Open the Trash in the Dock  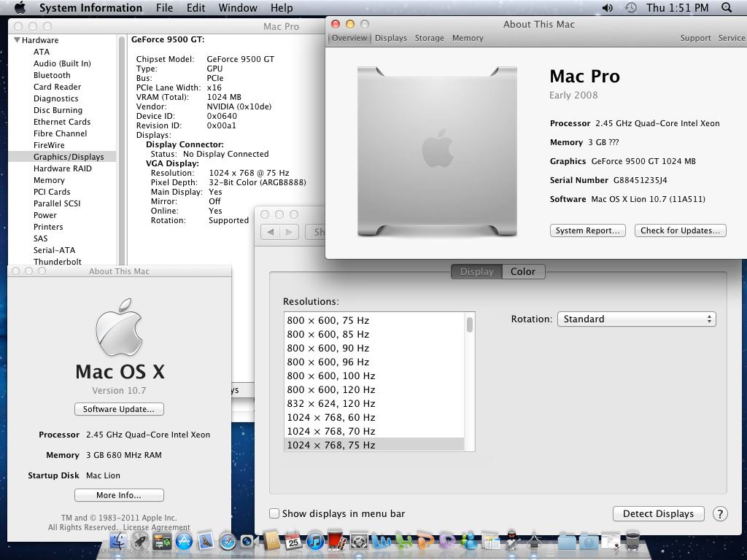(x=632, y=542)
